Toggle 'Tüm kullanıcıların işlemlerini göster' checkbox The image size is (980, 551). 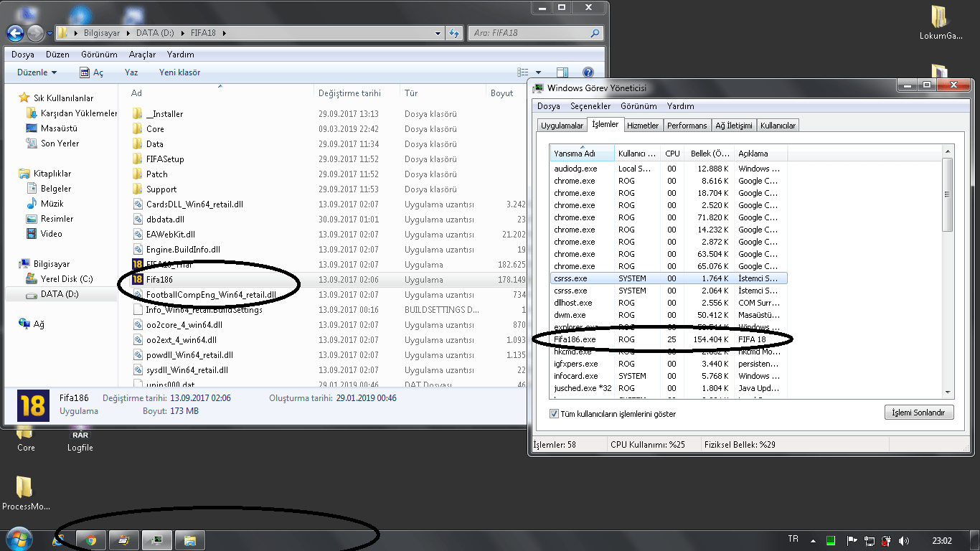click(x=554, y=414)
